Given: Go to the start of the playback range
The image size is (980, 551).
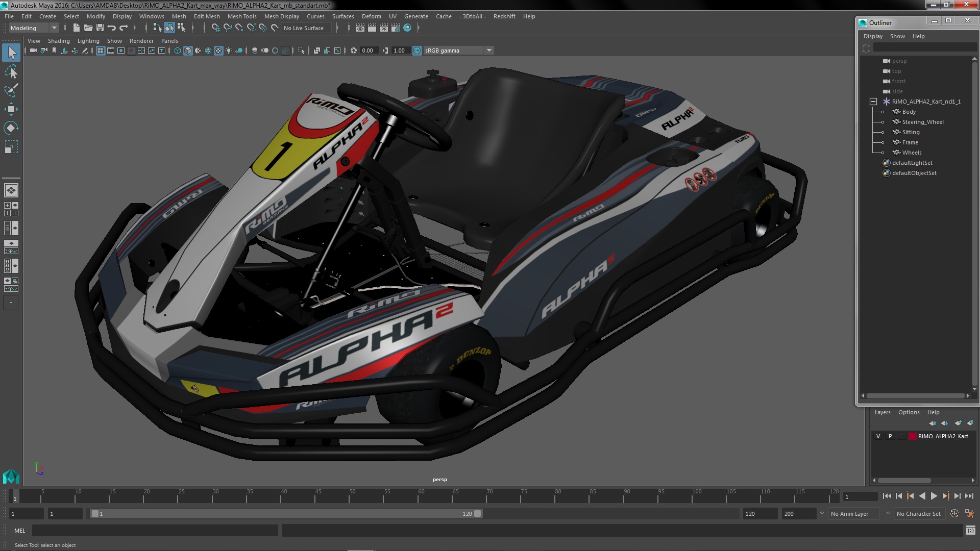Looking at the screenshot, I should click(887, 496).
